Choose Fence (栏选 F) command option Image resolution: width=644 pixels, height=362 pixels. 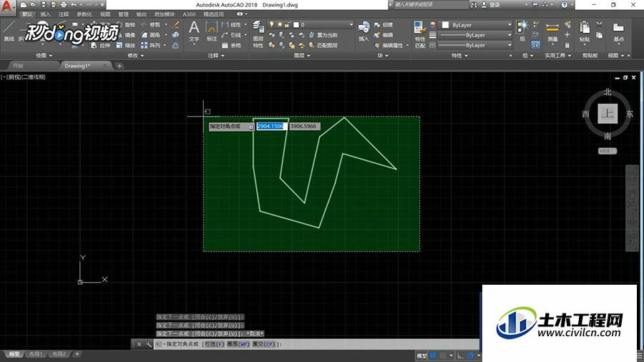tap(214, 344)
